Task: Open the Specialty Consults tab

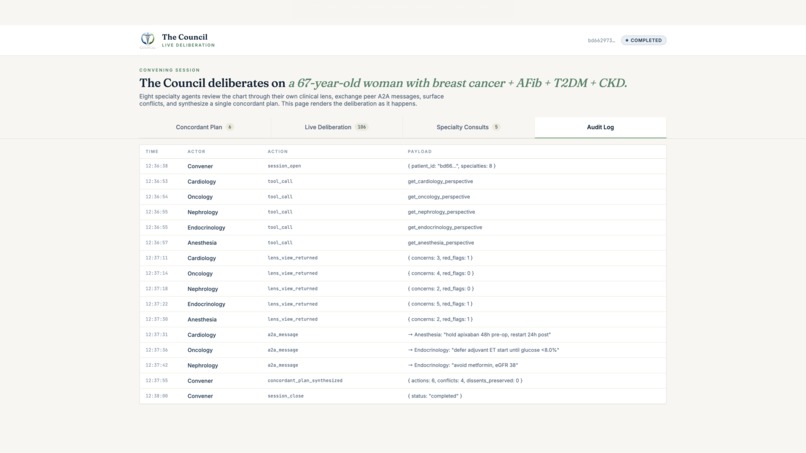Action: point(468,127)
